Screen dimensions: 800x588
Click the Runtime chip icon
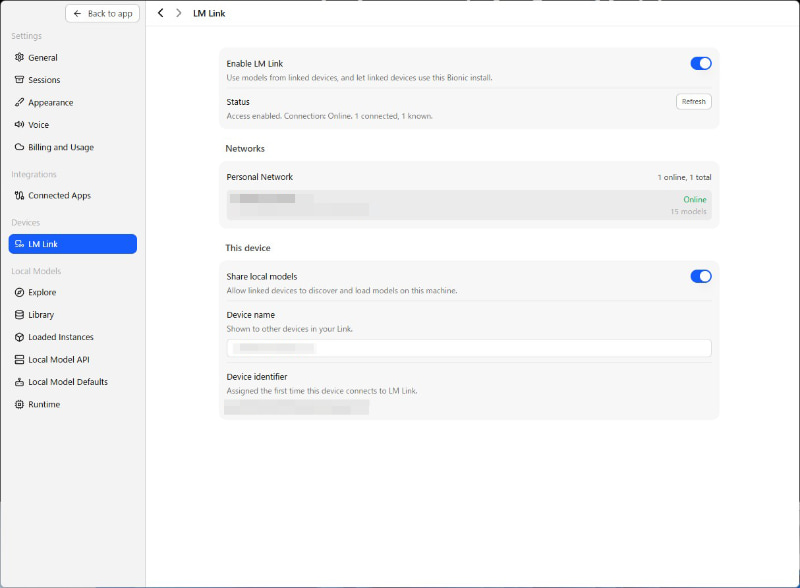tap(19, 404)
